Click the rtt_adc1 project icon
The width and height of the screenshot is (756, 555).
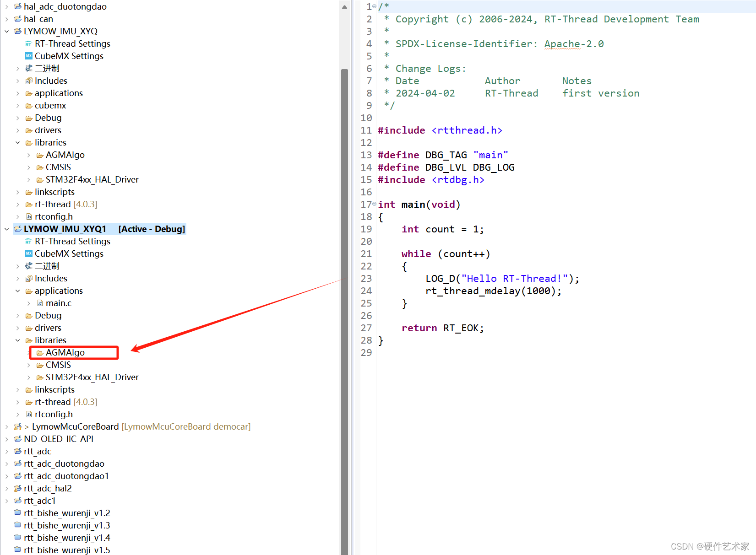click(x=18, y=501)
